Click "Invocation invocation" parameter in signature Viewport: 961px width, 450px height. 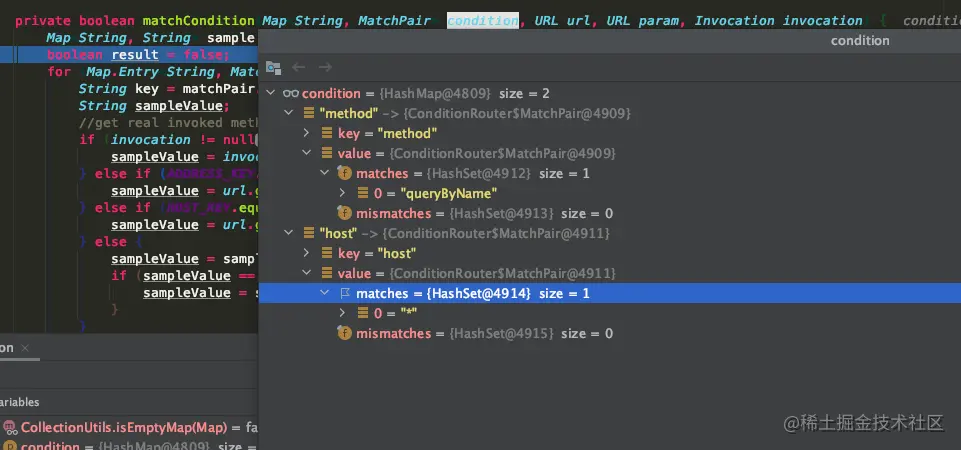(778, 21)
